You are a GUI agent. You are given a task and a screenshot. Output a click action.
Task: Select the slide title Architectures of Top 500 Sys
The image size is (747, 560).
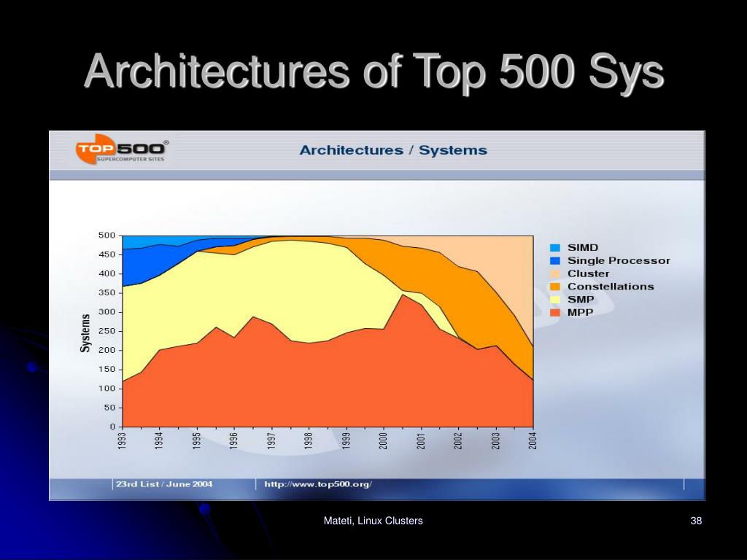374,72
